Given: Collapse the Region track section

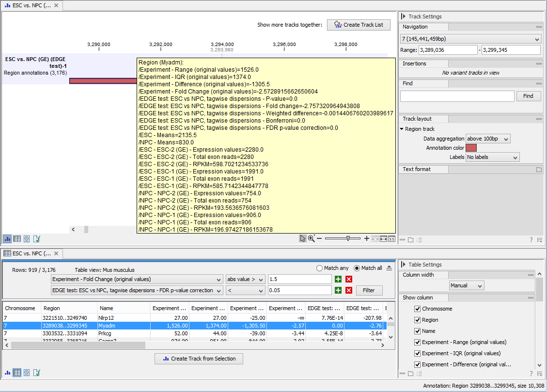Looking at the screenshot, I should pos(401,128).
